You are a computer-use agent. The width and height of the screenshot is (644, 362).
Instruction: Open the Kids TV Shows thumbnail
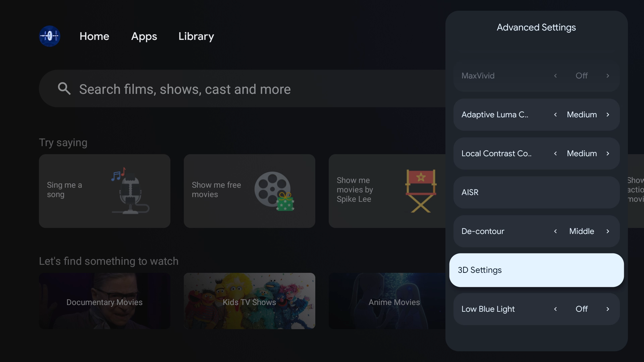(249, 301)
